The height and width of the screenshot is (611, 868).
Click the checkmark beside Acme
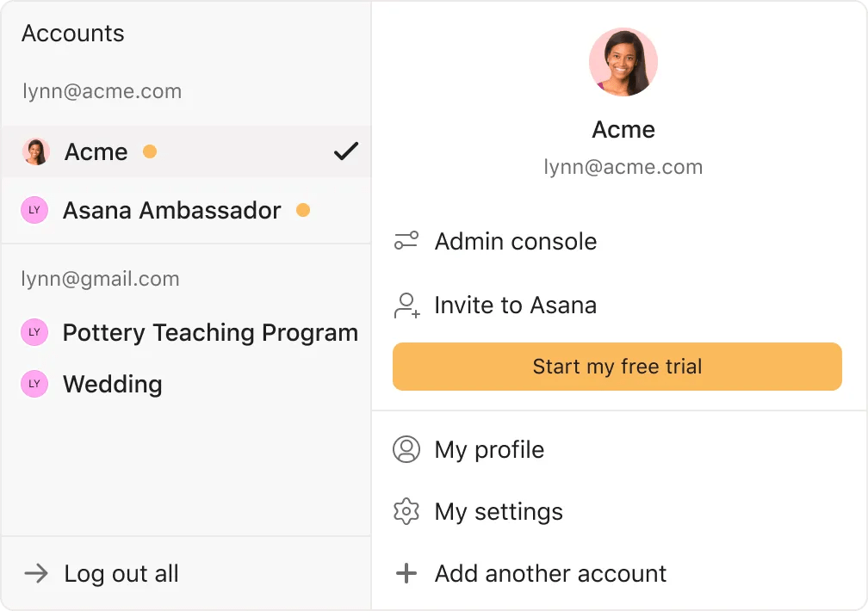coord(346,152)
